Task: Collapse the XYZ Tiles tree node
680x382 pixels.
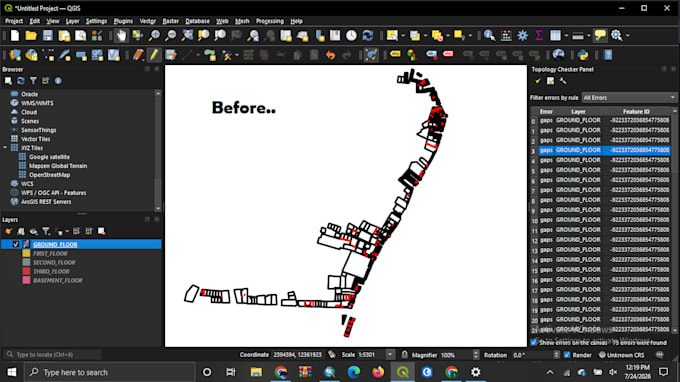Action: pyautogui.click(x=5, y=148)
